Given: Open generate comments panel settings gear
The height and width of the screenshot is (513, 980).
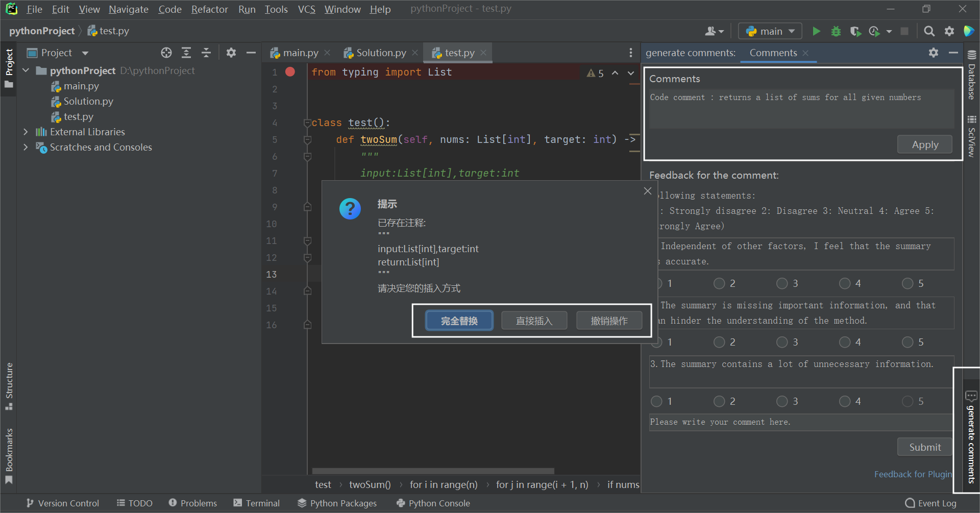Looking at the screenshot, I should point(934,53).
